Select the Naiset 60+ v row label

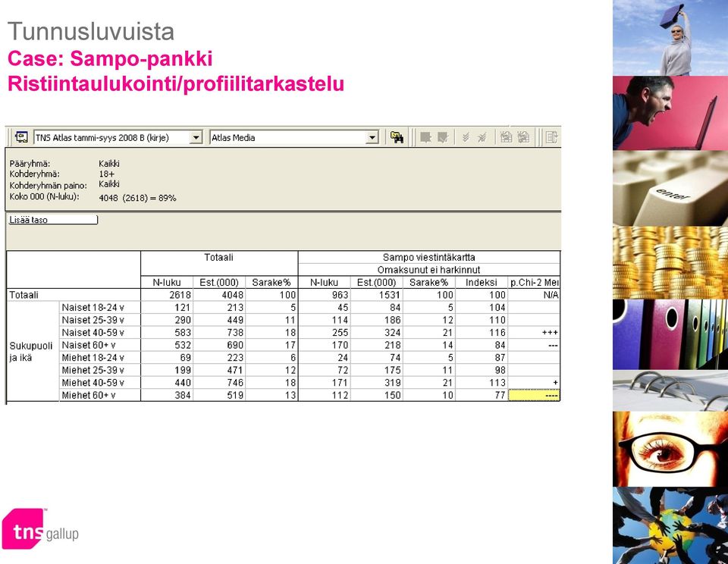pyautogui.click(x=100, y=345)
